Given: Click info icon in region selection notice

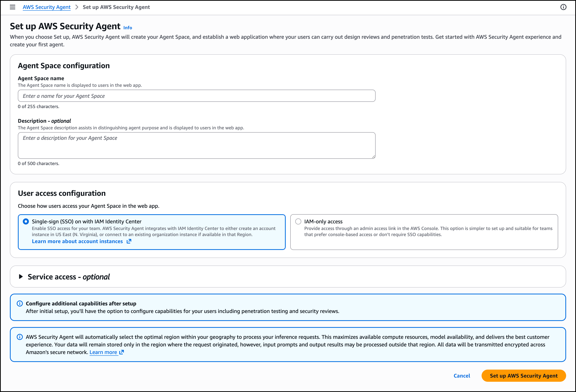Looking at the screenshot, I should 20,337.
